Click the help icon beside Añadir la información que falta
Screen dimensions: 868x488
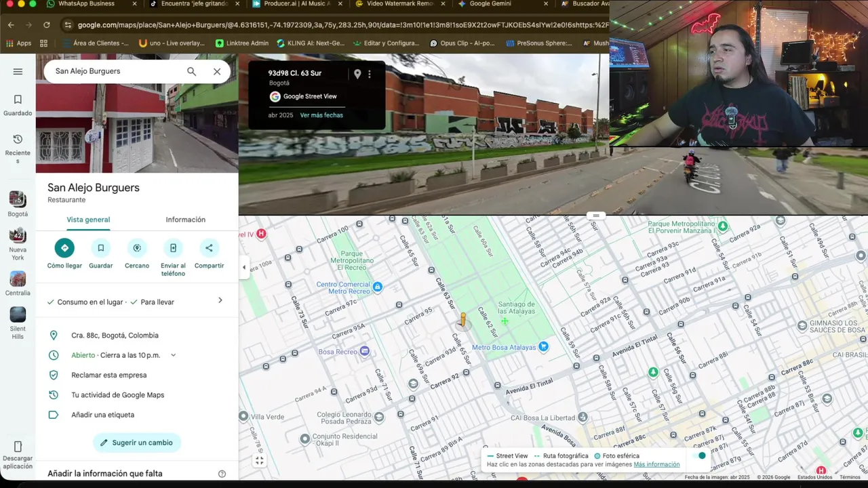pyautogui.click(x=222, y=474)
